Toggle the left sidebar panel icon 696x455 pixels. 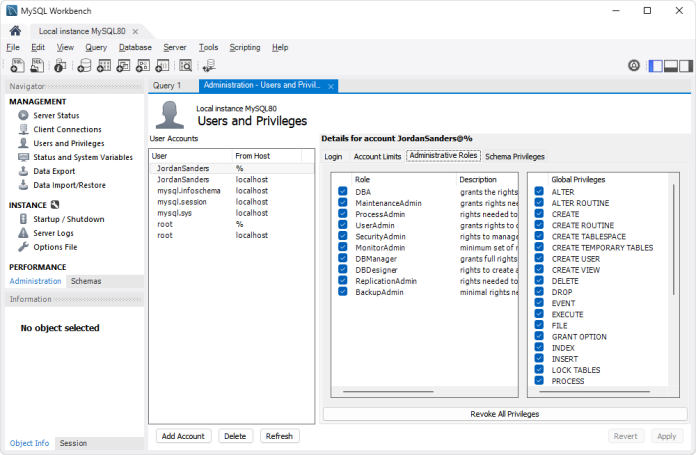[656, 66]
